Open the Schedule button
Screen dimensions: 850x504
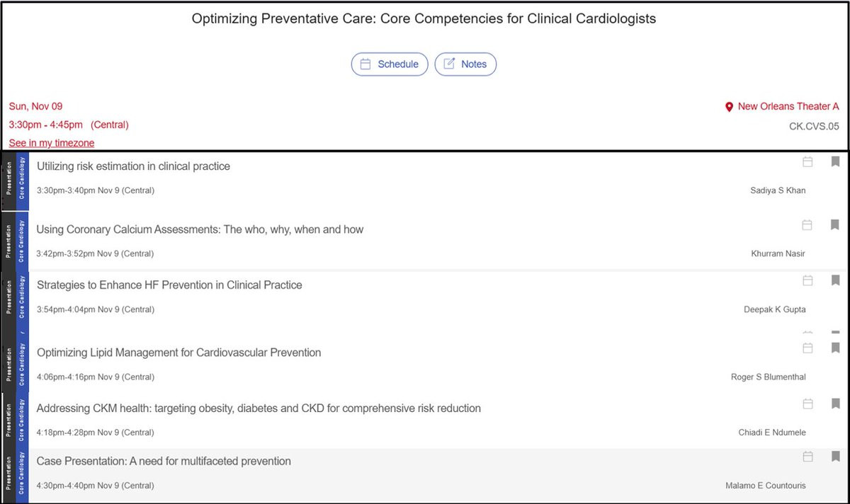(390, 64)
